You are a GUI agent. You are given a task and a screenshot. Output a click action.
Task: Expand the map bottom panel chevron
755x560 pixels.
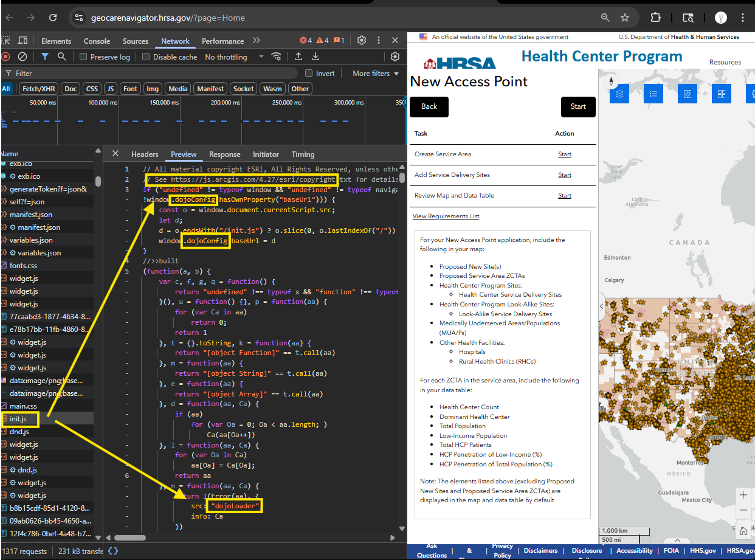click(x=676, y=541)
